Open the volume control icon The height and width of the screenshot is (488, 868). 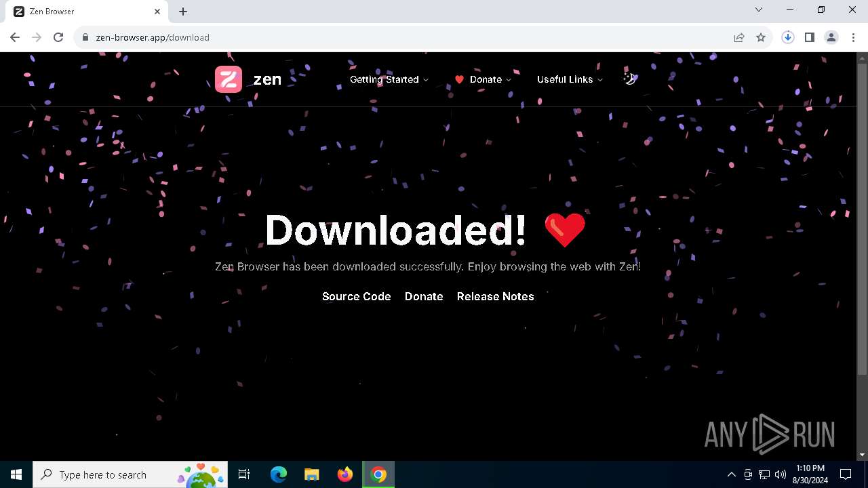[x=781, y=474]
